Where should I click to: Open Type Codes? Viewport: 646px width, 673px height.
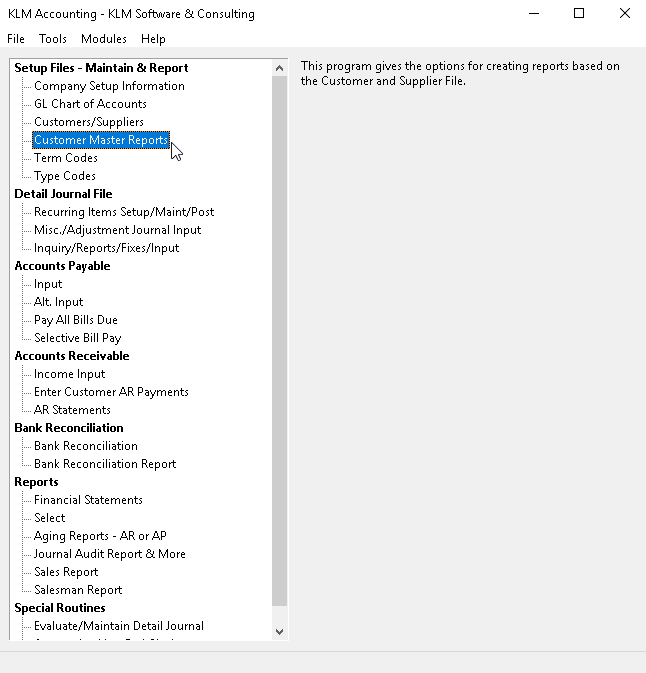(65, 176)
